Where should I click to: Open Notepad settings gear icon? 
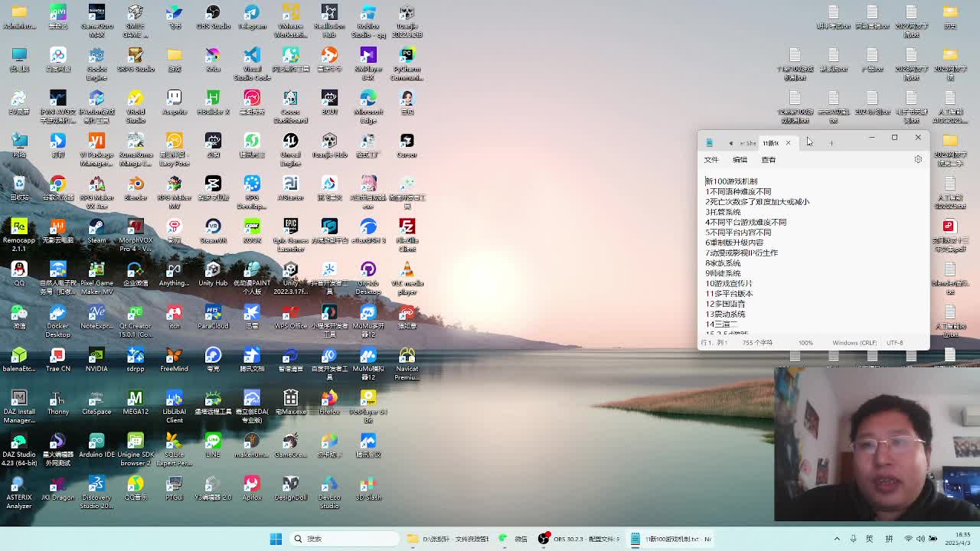coord(918,159)
